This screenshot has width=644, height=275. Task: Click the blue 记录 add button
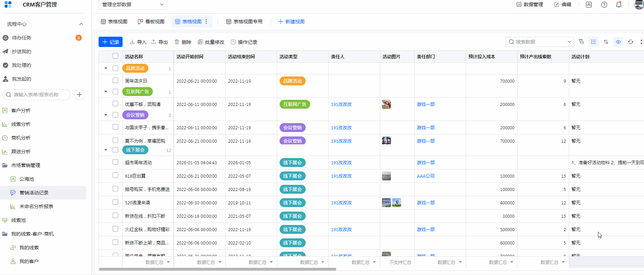(111, 42)
